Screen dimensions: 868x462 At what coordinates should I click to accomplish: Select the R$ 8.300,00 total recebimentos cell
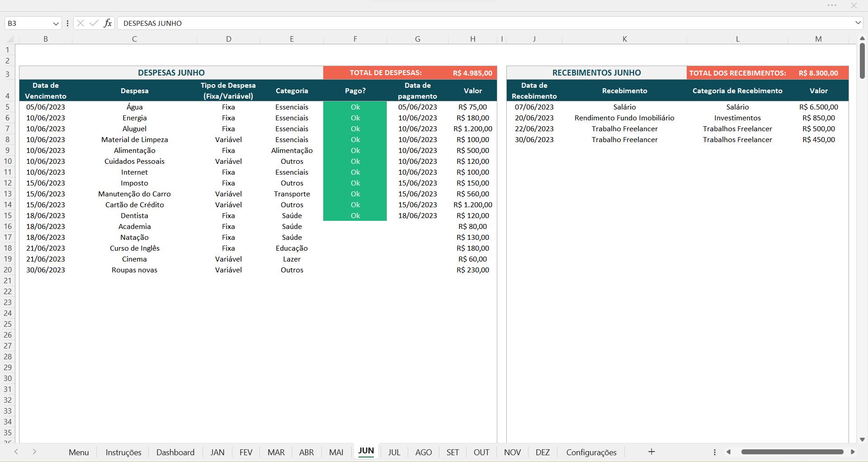point(818,73)
